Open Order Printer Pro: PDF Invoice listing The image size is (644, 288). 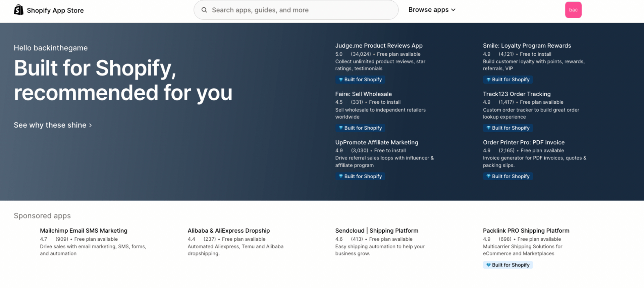click(524, 142)
